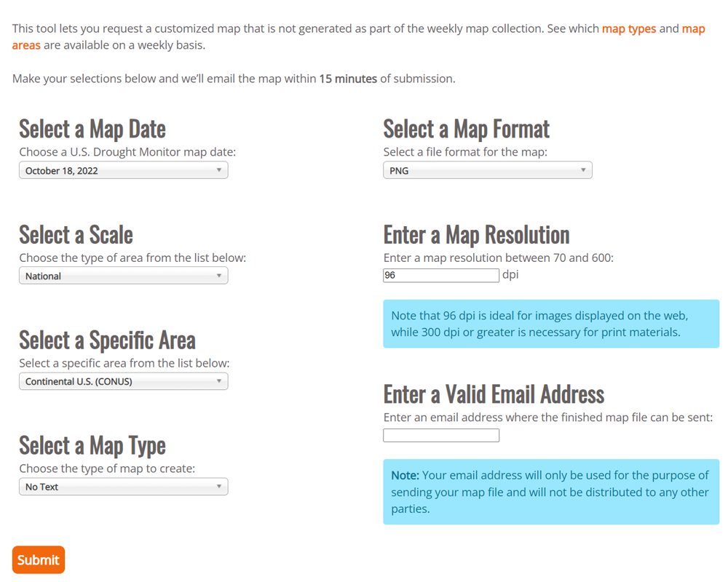The height and width of the screenshot is (582, 728).
Task: Click the arrow on the National scale selector
Action: pos(218,276)
